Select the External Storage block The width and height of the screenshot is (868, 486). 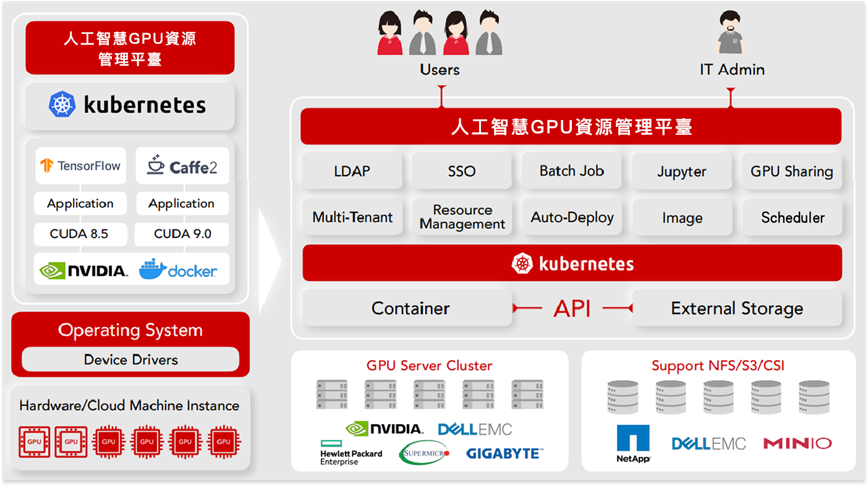point(737,308)
